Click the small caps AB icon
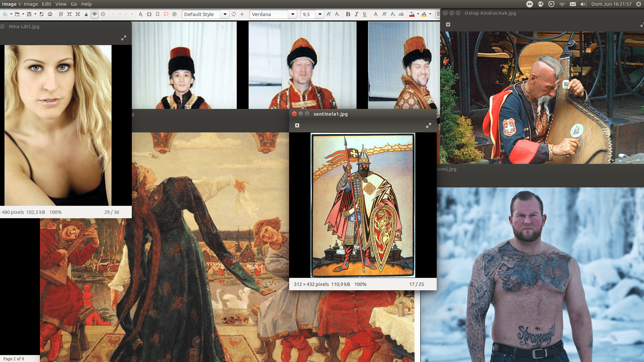The height and width of the screenshot is (362, 644). pos(401,14)
